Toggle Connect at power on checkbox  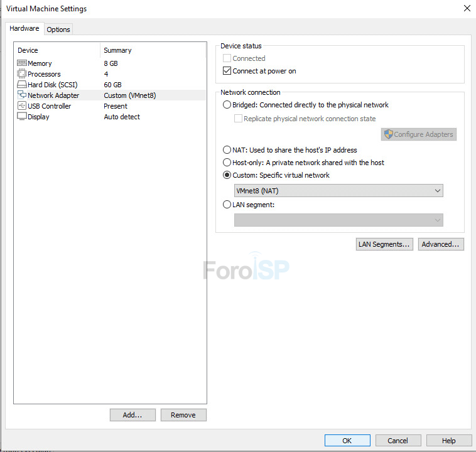(227, 71)
